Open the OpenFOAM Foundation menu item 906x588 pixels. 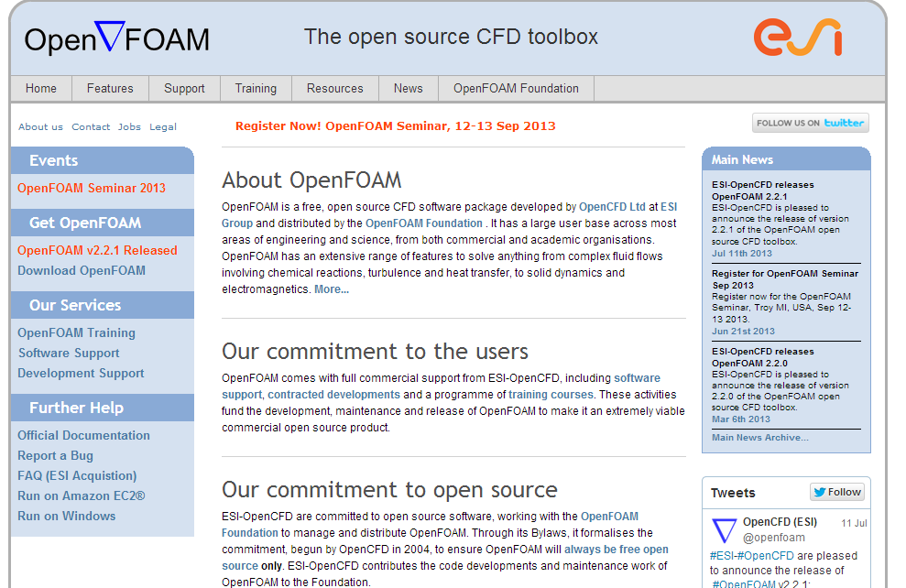tap(516, 88)
